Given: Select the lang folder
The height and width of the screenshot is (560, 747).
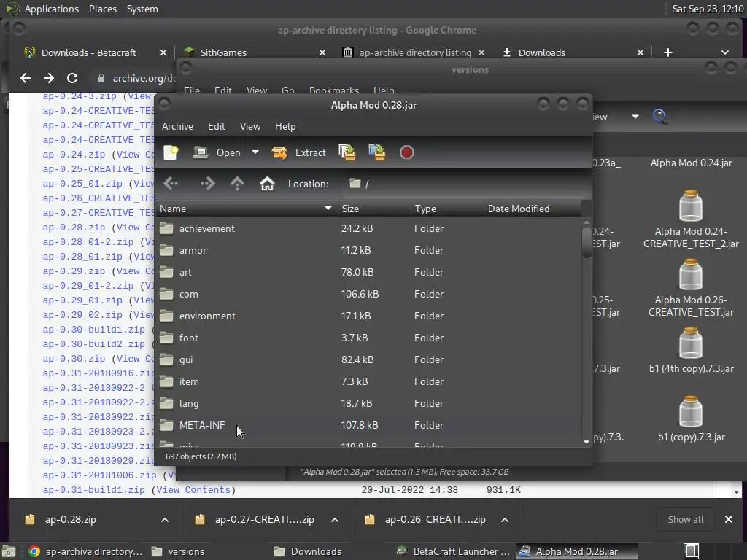Looking at the screenshot, I should point(368,404).
